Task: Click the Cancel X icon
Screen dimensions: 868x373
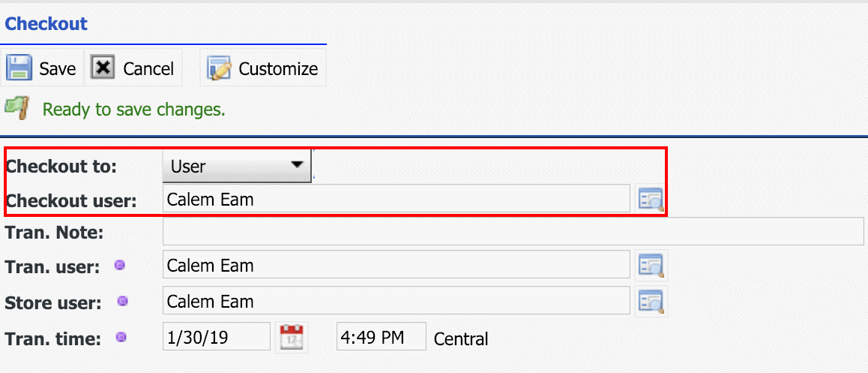Action: click(x=103, y=68)
